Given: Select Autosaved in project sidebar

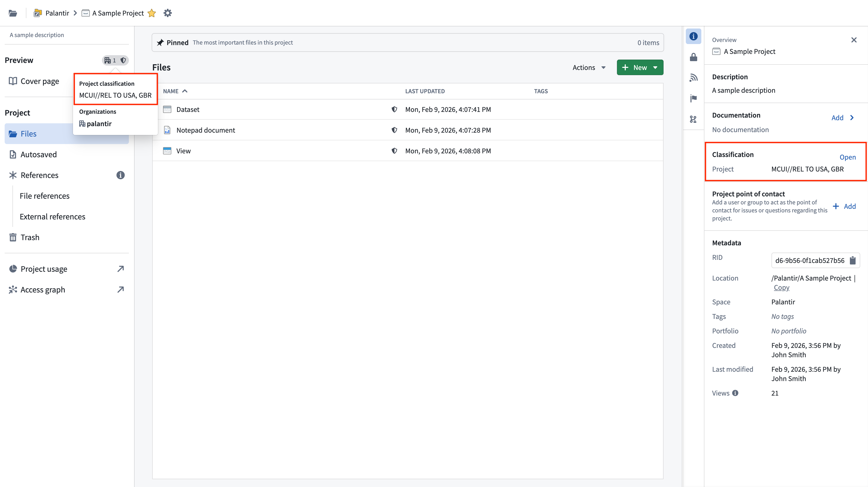Looking at the screenshot, I should (x=38, y=154).
